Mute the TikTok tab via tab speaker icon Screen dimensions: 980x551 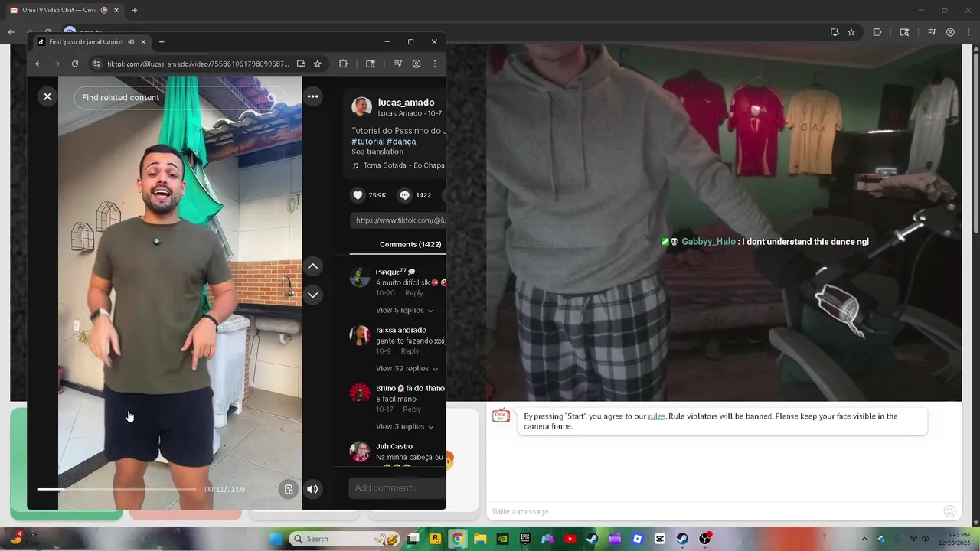coord(131,42)
